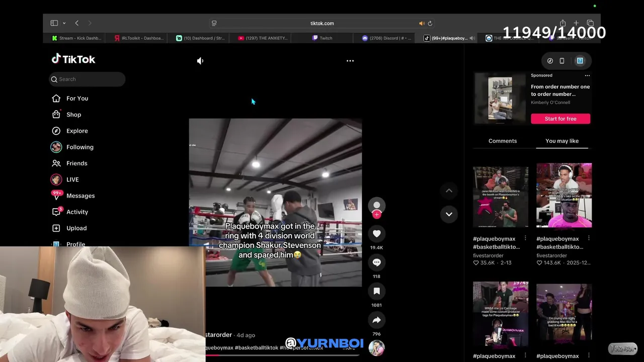Open comments with the speech bubble icon
The image size is (644, 362).
(x=376, y=262)
